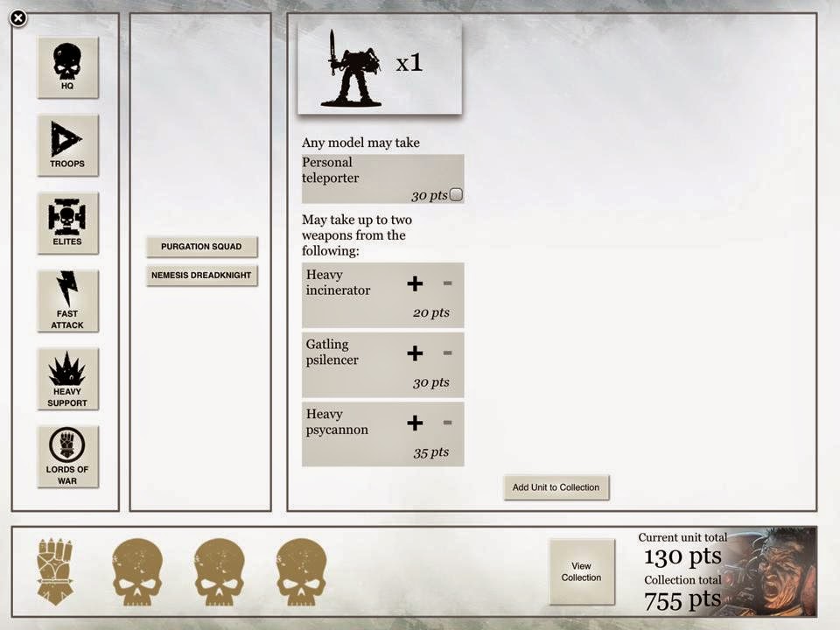The height and width of the screenshot is (630, 840).
Task: Tap the Personal teleporter option row
Action: pyautogui.click(x=382, y=178)
